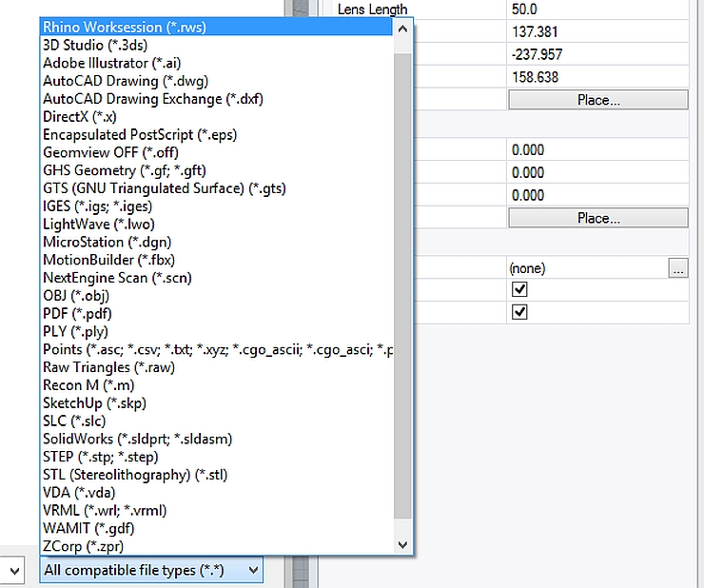Toggle the lowest checkbox in properties panel

519,312
